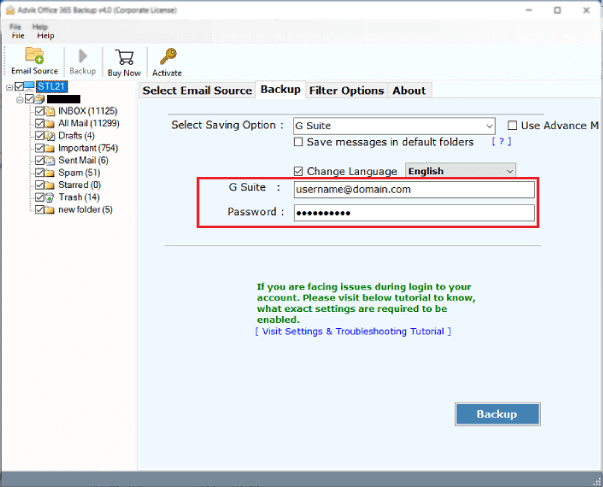
Task: Select the Starred (0) tree row
Action: click(79, 185)
